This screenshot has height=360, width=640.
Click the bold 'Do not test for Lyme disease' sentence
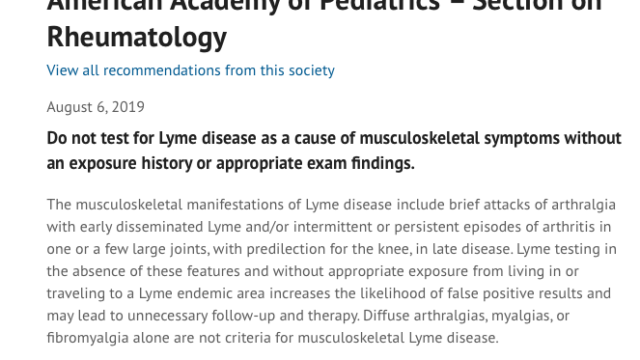334,151
